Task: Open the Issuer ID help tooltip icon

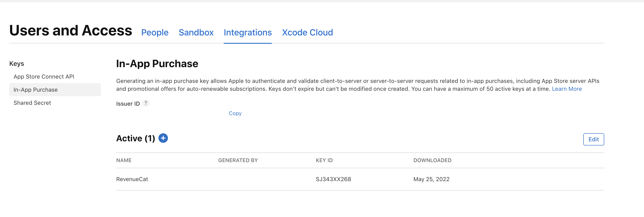Action: (146, 103)
